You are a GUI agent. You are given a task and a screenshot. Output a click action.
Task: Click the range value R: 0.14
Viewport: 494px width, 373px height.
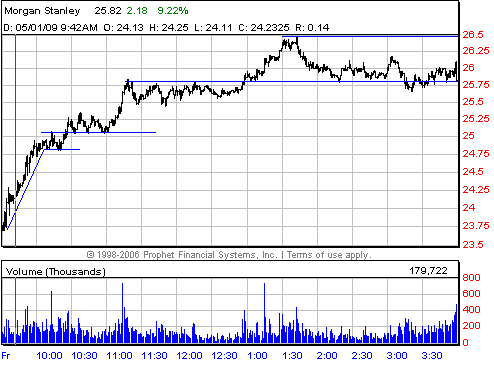[x=312, y=27]
